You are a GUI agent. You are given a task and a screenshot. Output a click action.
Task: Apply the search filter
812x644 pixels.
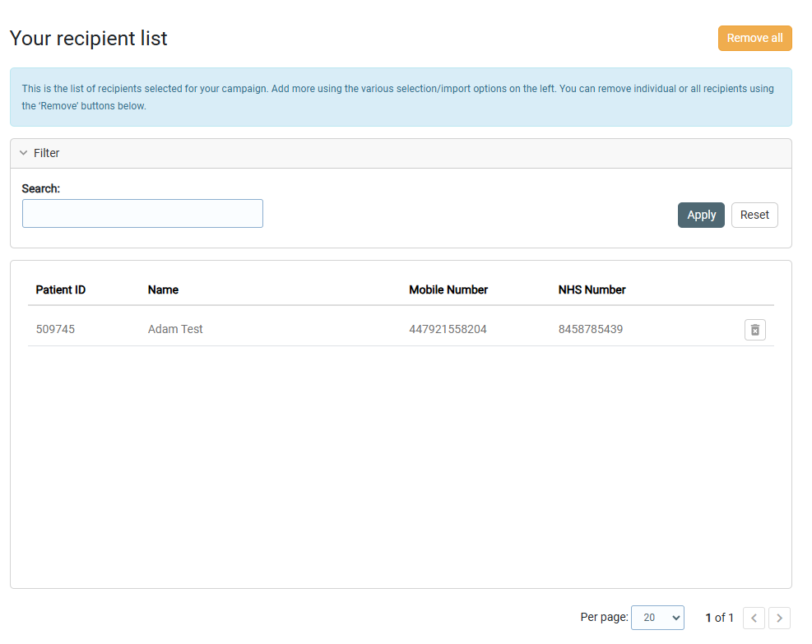point(701,215)
